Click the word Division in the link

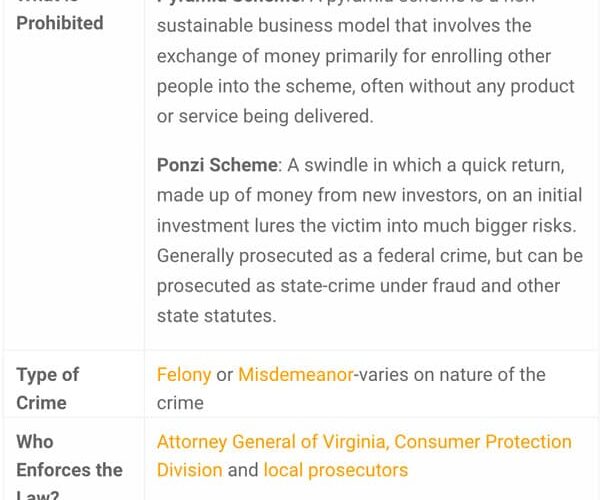190,470
